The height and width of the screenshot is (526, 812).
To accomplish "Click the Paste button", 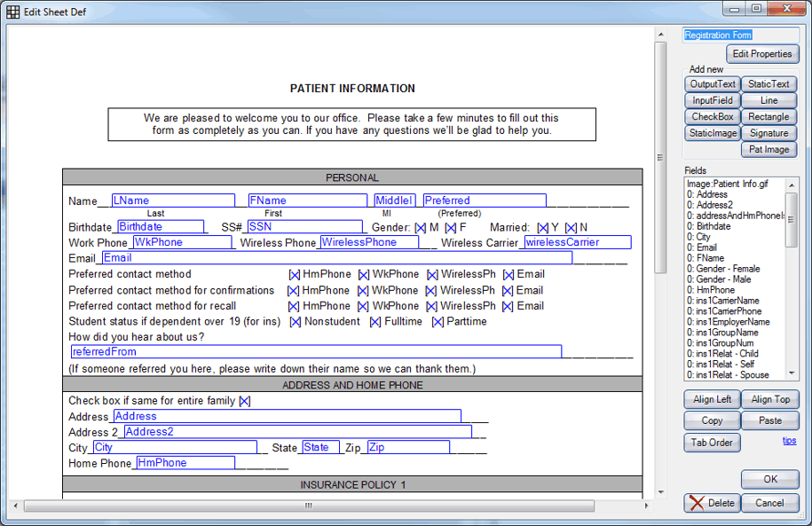I will point(770,421).
